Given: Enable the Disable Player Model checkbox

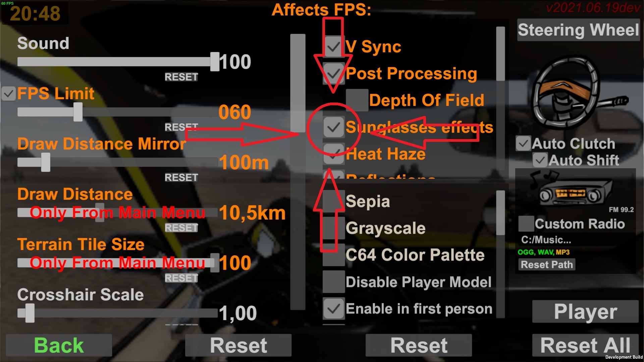Looking at the screenshot, I should pos(333,282).
